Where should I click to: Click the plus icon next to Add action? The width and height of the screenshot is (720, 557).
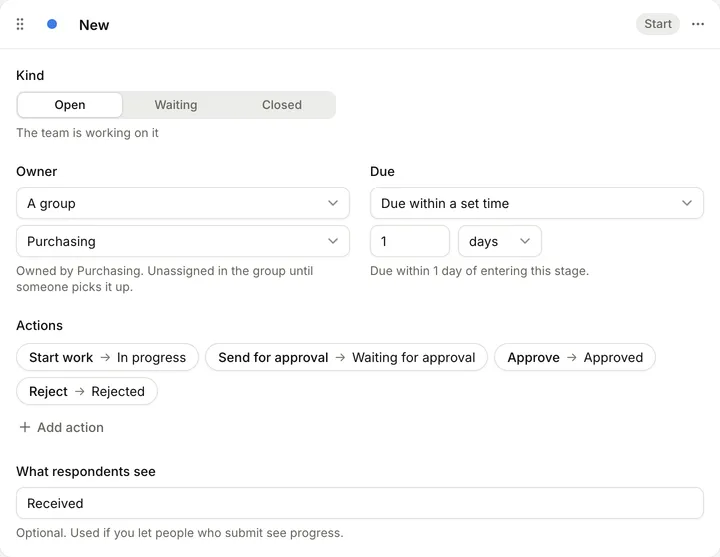(x=25, y=427)
